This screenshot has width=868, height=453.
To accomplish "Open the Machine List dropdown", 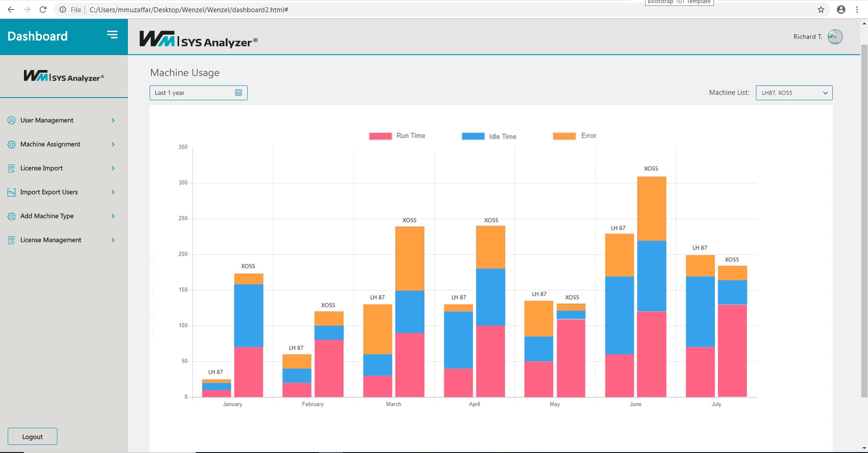I will 794,93.
